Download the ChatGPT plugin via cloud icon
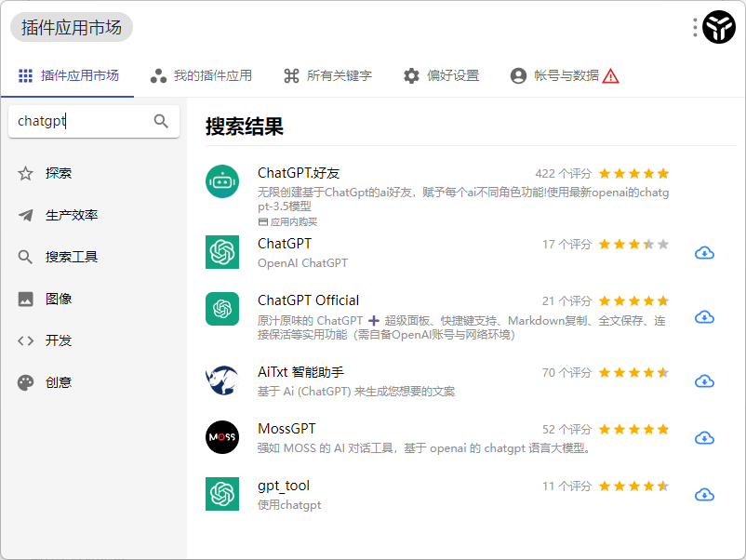Screen dimensions: 746x560 (x=704, y=253)
